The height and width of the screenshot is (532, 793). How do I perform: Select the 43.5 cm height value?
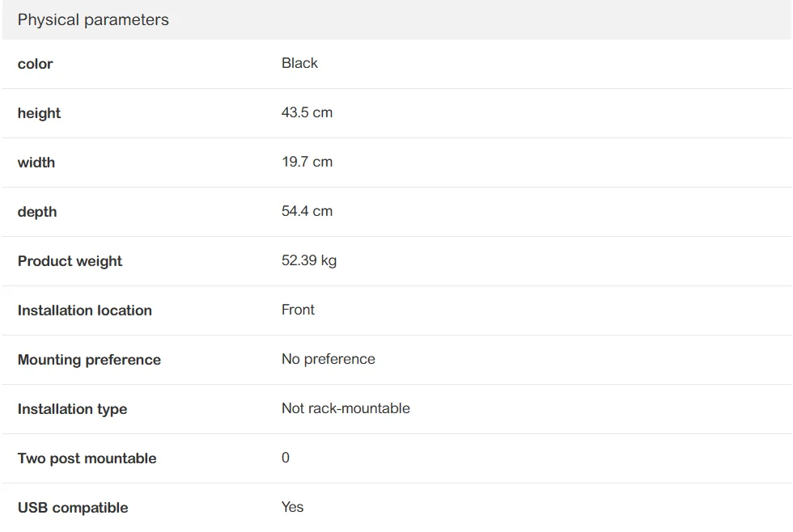click(307, 112)
